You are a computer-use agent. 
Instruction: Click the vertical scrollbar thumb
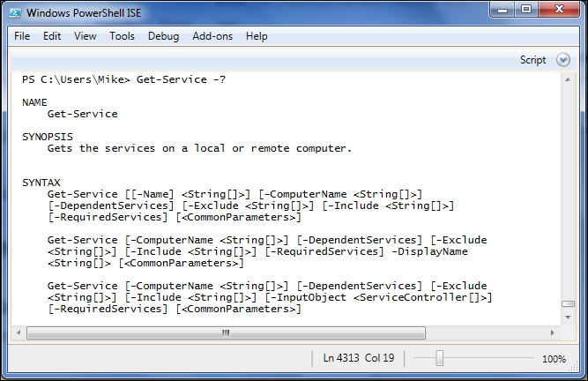click(568, 303)
